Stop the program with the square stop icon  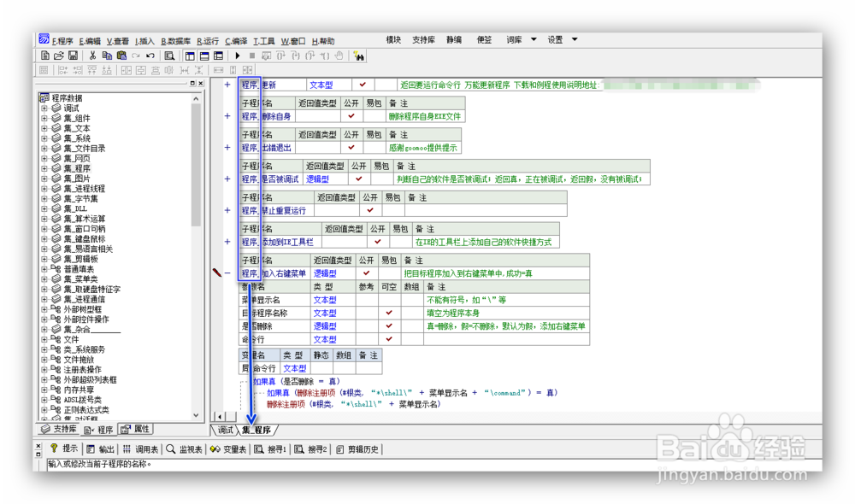click(252, 56)
